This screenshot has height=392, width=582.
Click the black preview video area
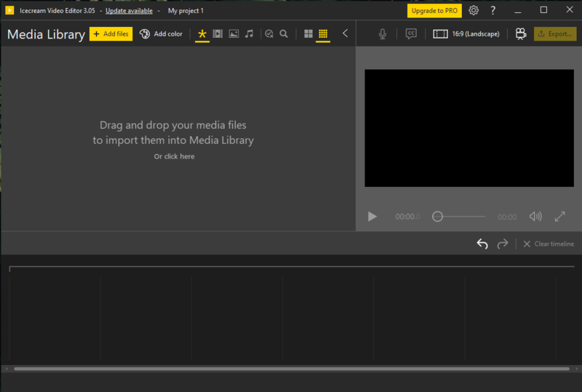(469, 128)
